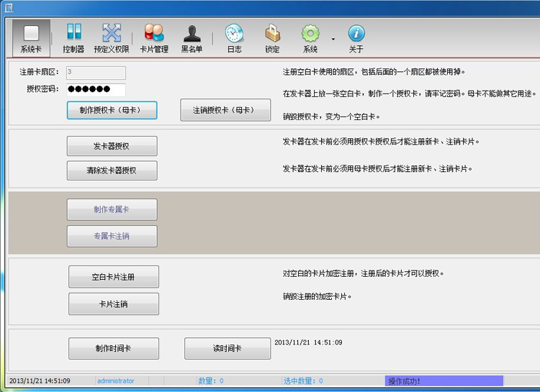Open the 系统 gear settings
This screenshot has height=392, width=540.
tap(310, 38)
